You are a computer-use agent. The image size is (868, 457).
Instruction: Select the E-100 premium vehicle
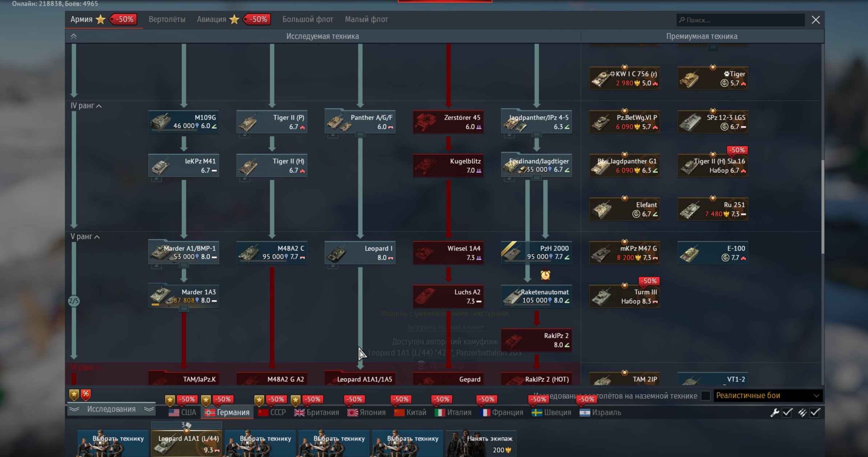[712, 253]
